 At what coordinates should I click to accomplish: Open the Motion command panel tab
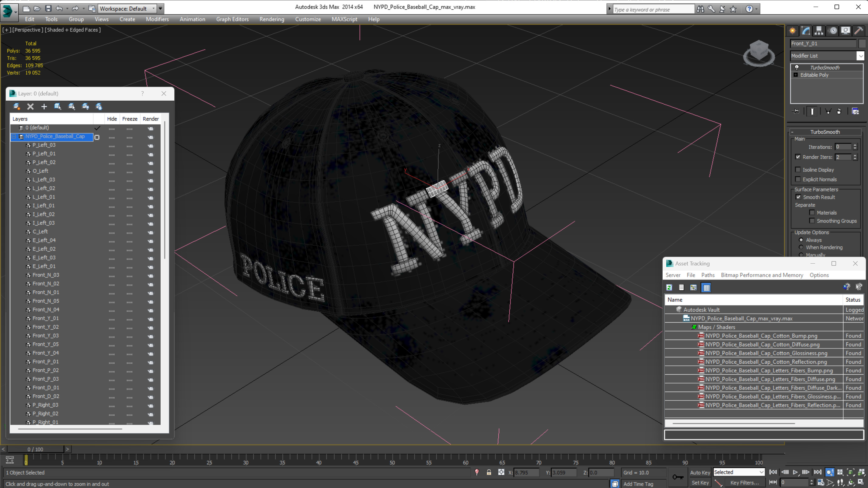tap(833, 31)
